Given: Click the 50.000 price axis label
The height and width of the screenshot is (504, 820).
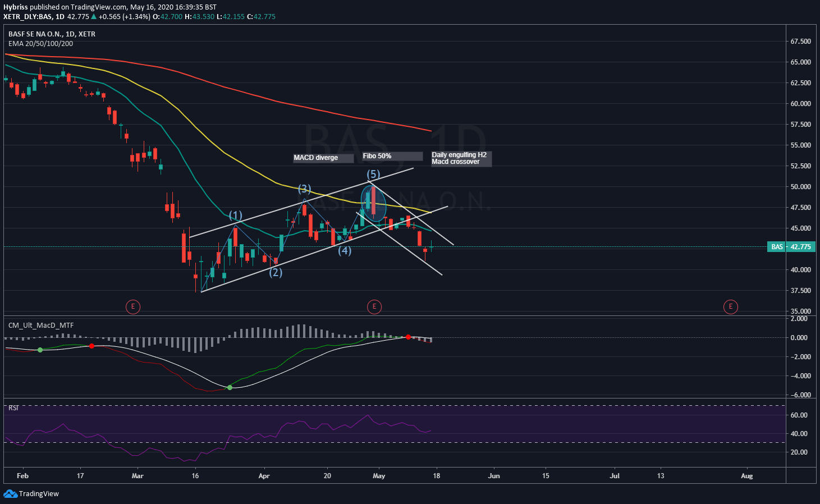Looking at the screenshot, I should click(800, 187).
